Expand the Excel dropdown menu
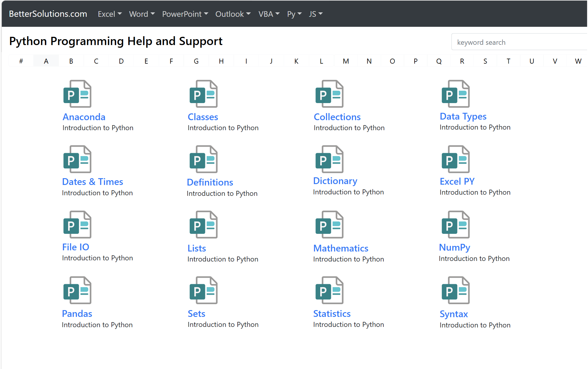This screenshot has height=369, width=588. pyautogui.click(x=110, y=14)
